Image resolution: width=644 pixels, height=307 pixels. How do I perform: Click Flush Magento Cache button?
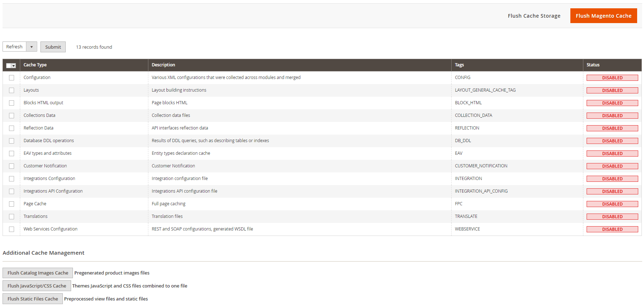pyautogui.click(x=604, y=16)
